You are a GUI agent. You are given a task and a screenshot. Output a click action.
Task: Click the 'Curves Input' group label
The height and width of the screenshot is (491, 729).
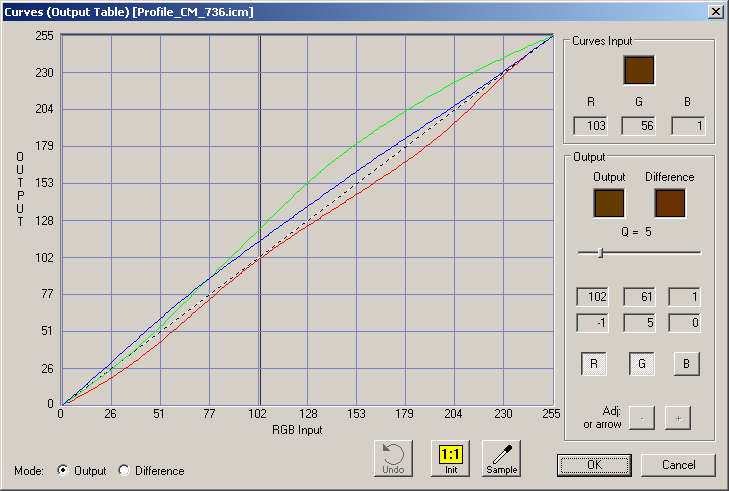point(602,41)
